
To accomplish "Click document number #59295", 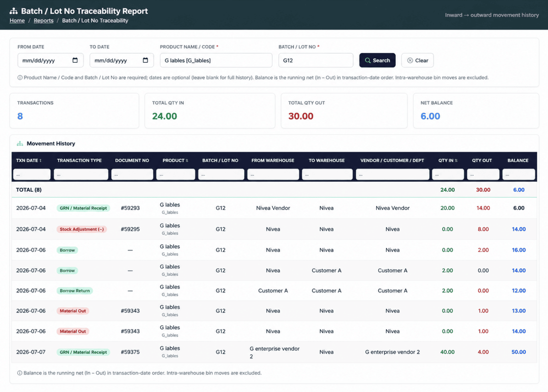I will [130, 229].
